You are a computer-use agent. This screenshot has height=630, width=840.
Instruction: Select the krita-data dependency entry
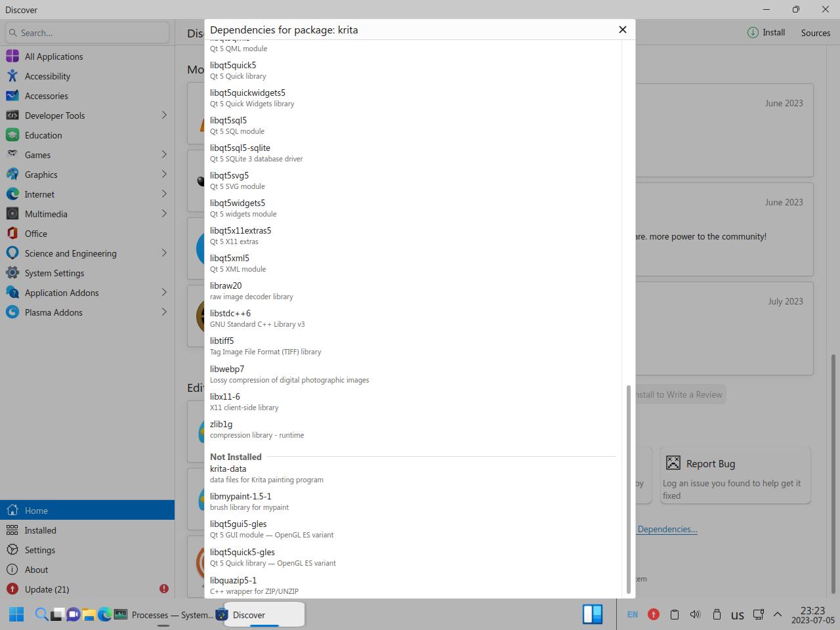pos(413,474)
